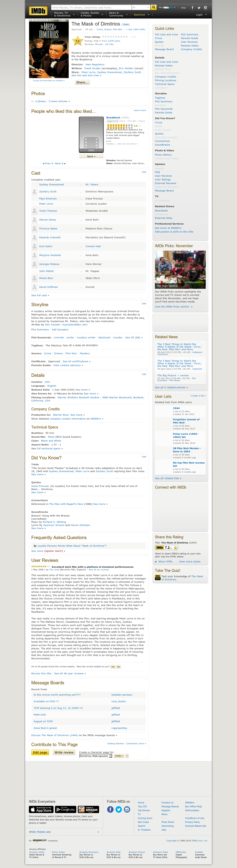Click the IMDb Quiz icon
The image size is (237, 868).
157,578
